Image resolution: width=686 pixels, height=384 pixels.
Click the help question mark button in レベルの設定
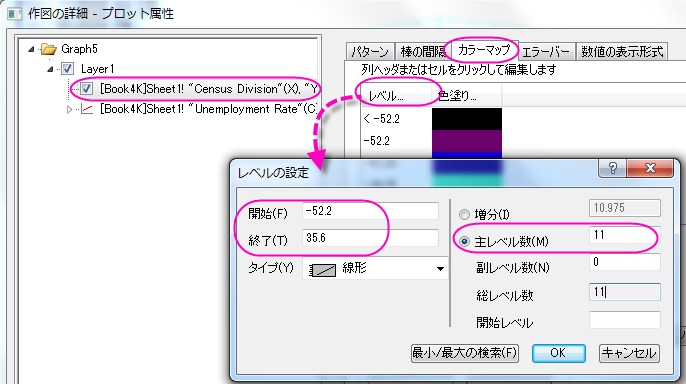tap(612, 168)
